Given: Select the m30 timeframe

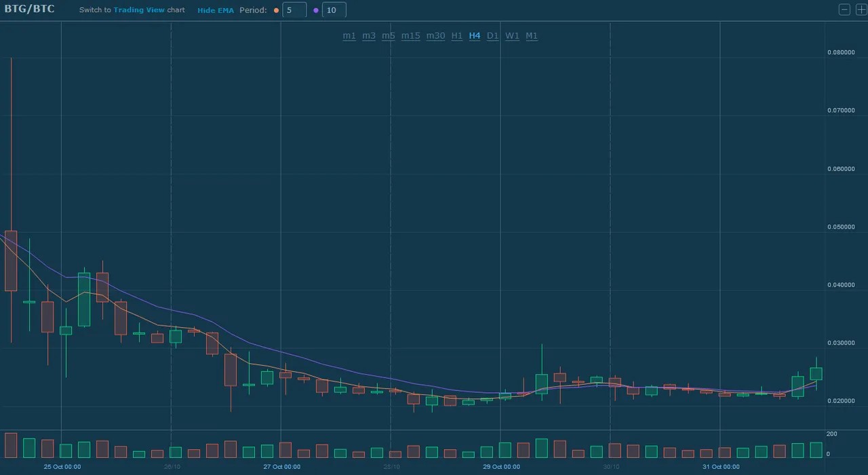Looking at the screenshot, I should (x=436, y=36).
